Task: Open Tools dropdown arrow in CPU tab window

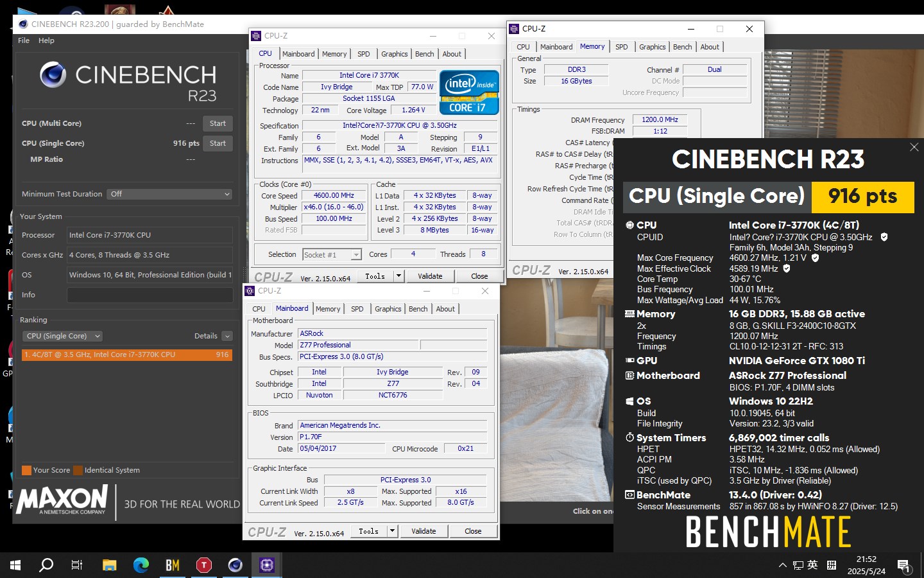Action: click(x=398, y=276)
